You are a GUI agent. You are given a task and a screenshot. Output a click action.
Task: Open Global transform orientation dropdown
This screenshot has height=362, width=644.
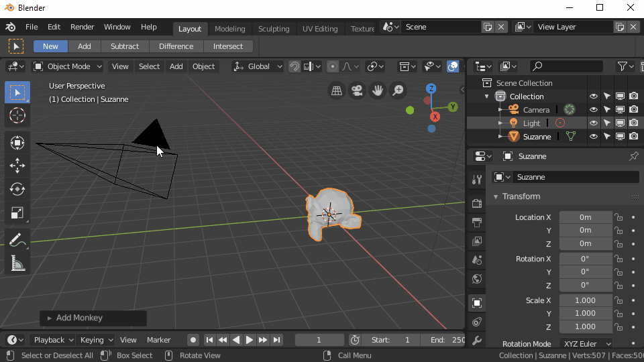258,66
